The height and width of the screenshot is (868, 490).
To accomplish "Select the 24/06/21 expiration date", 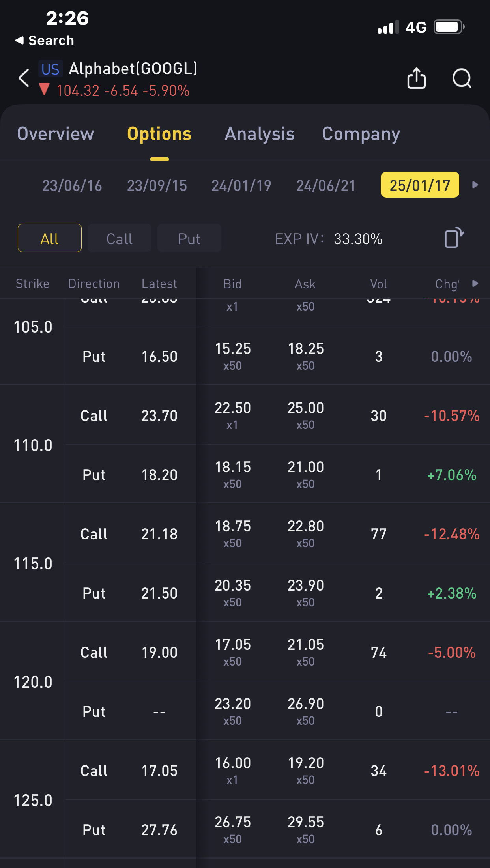I will tap(326, 185).
